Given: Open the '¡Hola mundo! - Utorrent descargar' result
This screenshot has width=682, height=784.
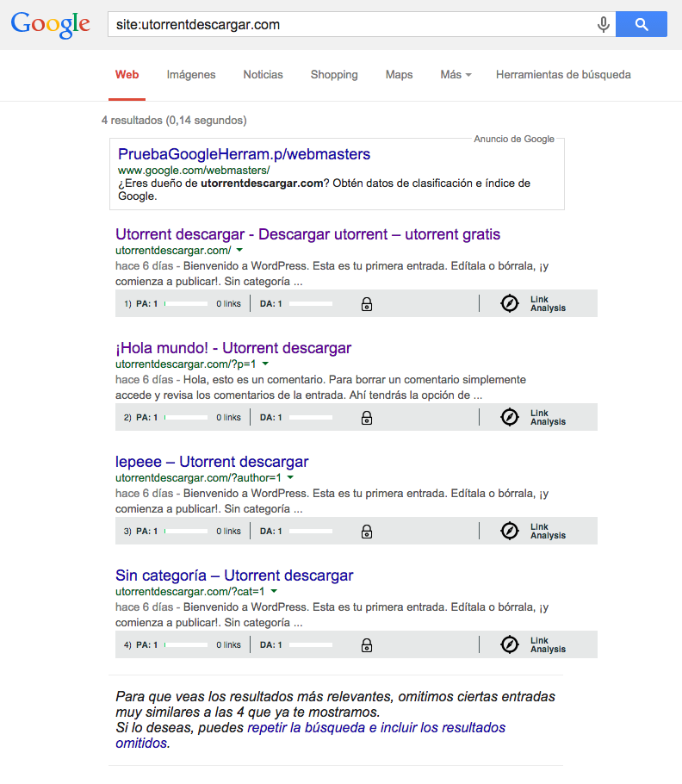Looking at the screenshot, I should pyautogui.click(x=233, y=347).
